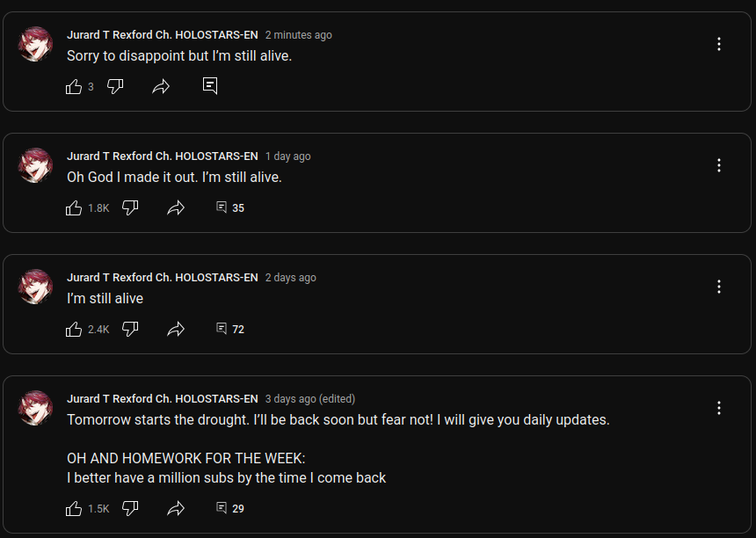This screenshot has height=538, width=756.
Task: Open more options for the 1 day ago post
Action: (719, 165)
